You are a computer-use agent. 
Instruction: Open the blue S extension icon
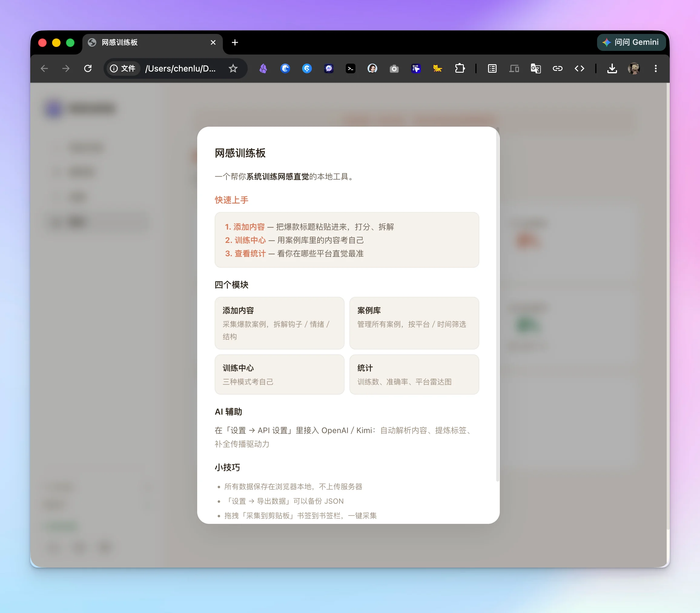307,68
